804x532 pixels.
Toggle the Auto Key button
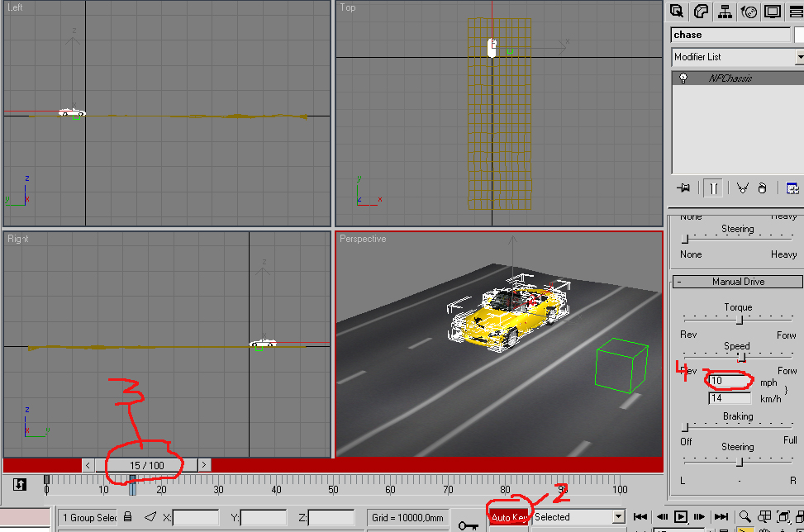pyautogui.click(x=508, y=517)
